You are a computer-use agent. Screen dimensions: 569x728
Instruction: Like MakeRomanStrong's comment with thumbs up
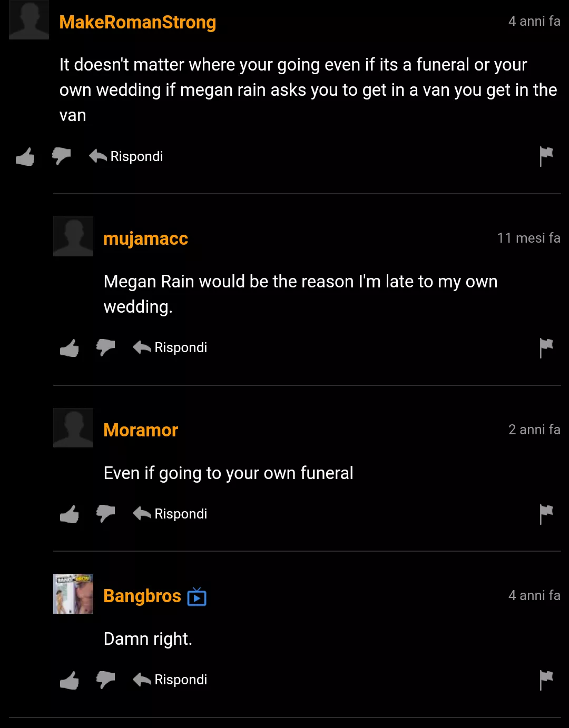pyautogui.click(x=25, y=156)
